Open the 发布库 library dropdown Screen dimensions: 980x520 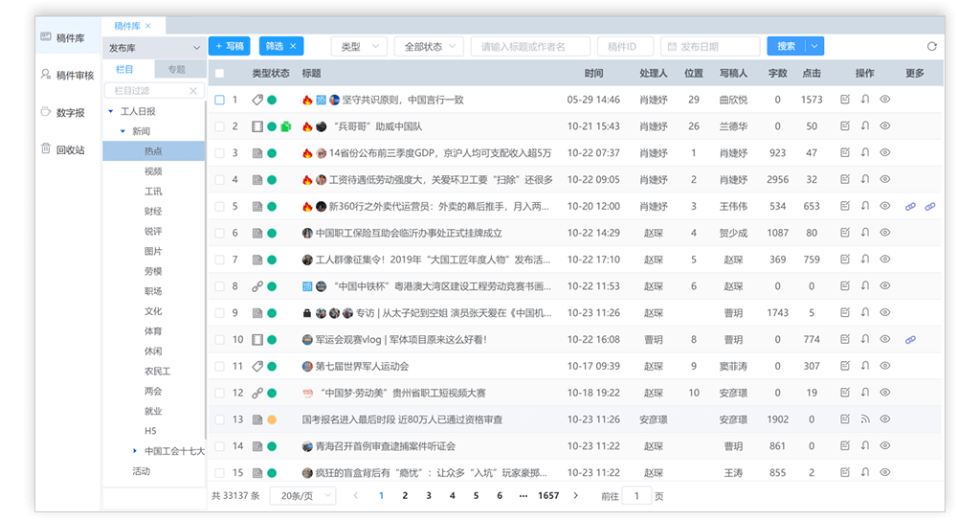pyautogui.click(x=154, y=48)
